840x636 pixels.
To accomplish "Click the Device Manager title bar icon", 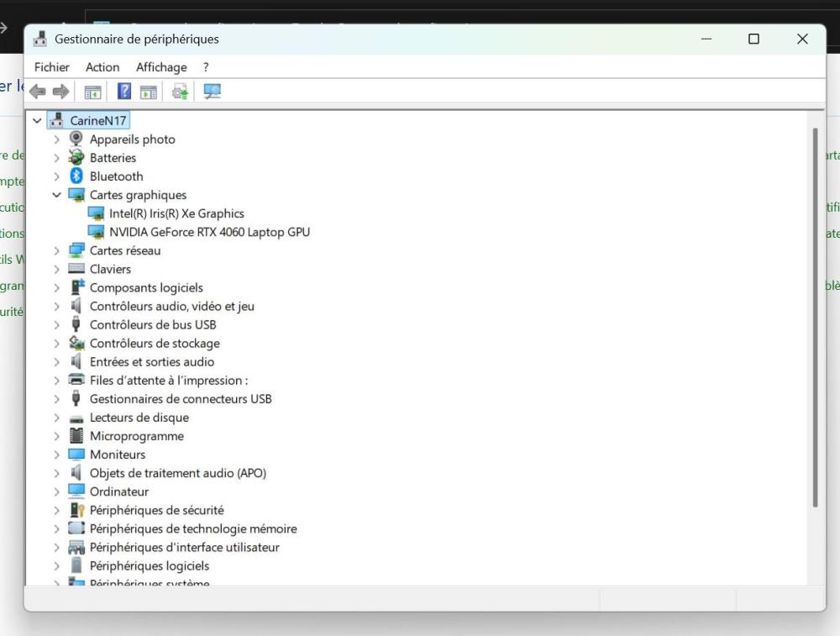I will [40, 39].
